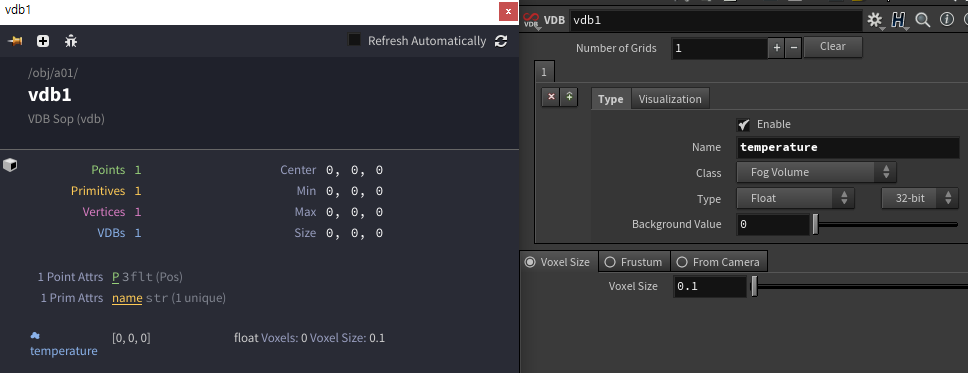Click the Voxel Size value field

coord(710,287)
